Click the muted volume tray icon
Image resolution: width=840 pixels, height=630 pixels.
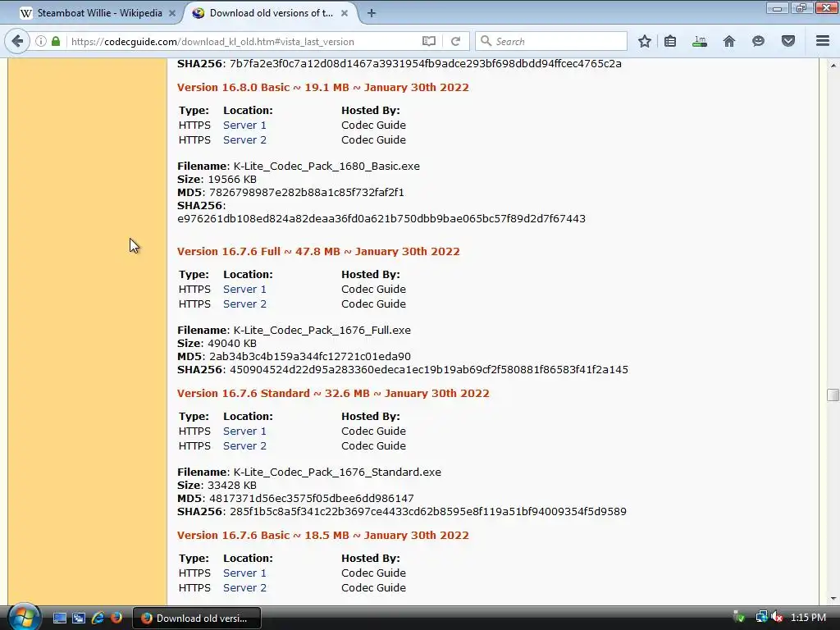pos(777,617)
